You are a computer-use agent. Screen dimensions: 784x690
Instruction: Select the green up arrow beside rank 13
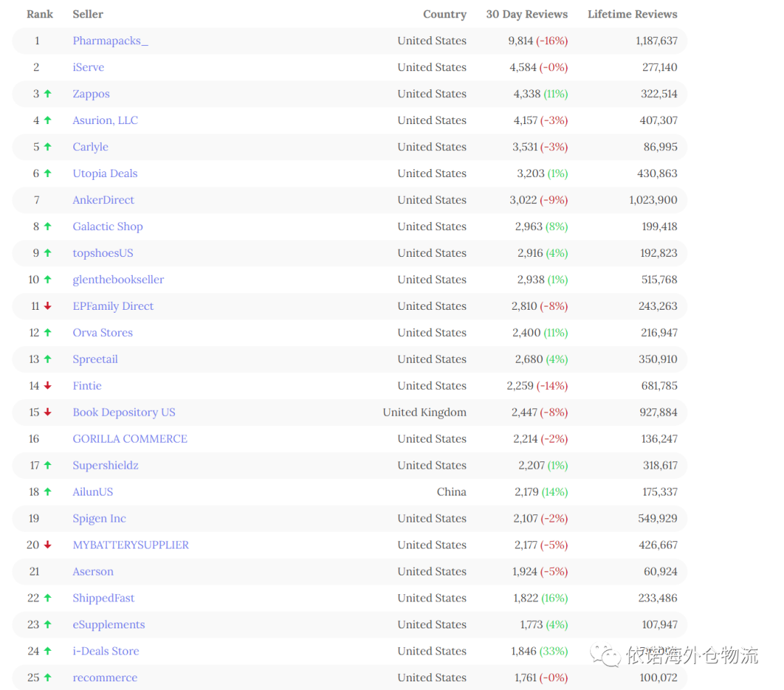click(x=48, y=358)
